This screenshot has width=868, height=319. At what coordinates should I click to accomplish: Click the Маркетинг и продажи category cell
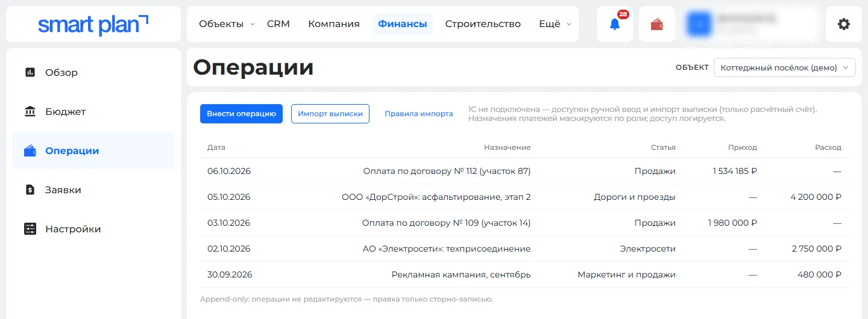coord(627,274)
